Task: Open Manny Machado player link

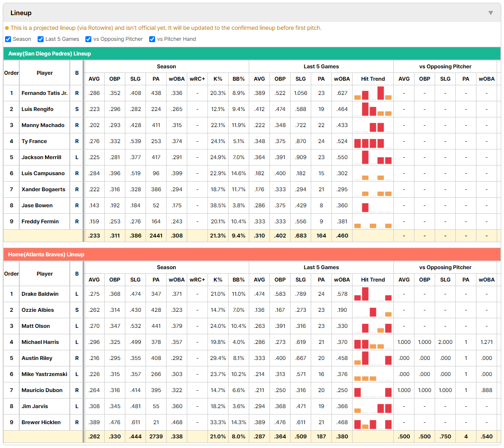Action: coord(43,125)
